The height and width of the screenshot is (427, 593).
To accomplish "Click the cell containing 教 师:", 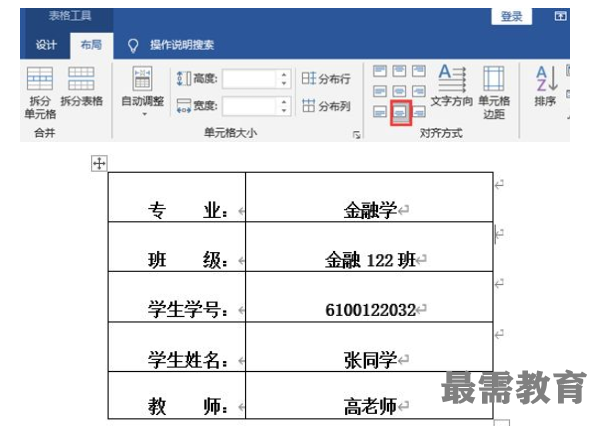I will coord(177,395).
